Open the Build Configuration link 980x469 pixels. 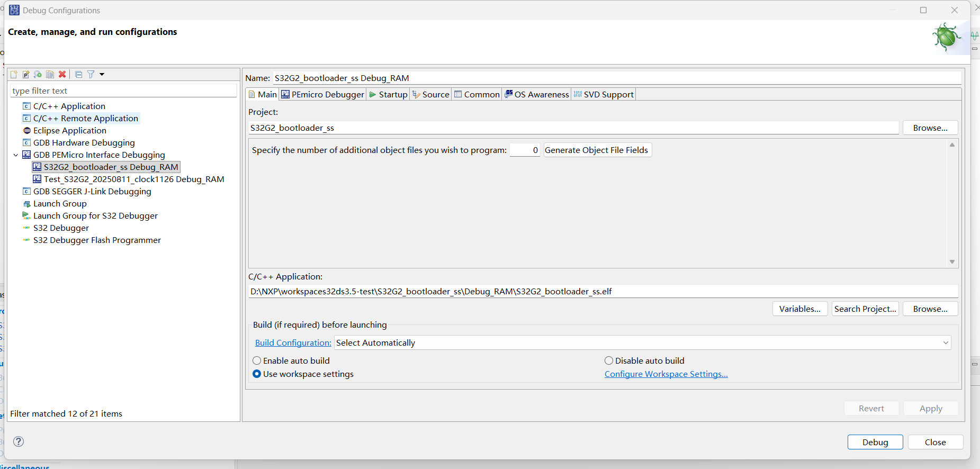pyautogui.click(x=293, y=343)
